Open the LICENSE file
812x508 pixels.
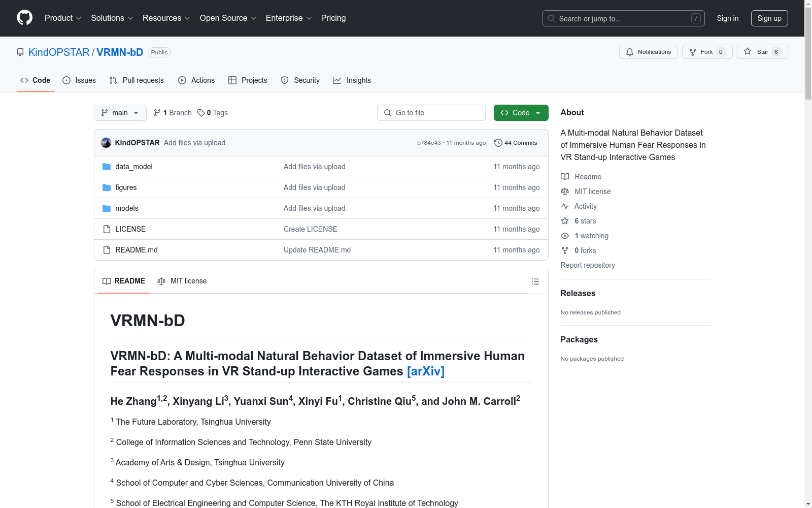(x=130, y=229)
